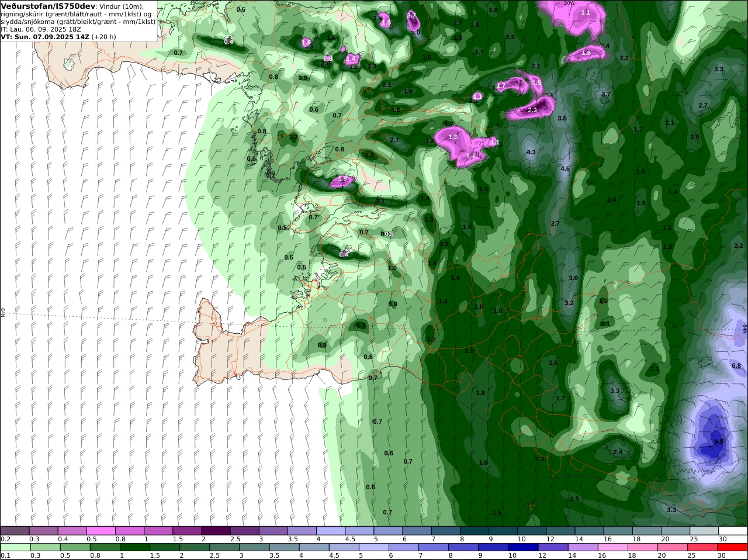
Task: Click the 20W longitude label at the top
Action: pyautogui.click(x=569, y=3)
